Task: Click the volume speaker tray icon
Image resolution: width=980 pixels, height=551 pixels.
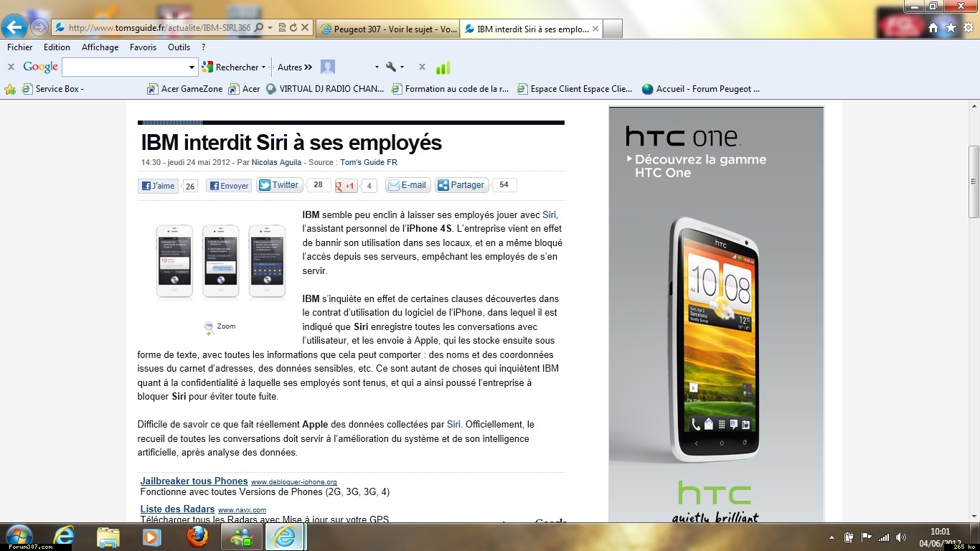Action: point(901,537)
